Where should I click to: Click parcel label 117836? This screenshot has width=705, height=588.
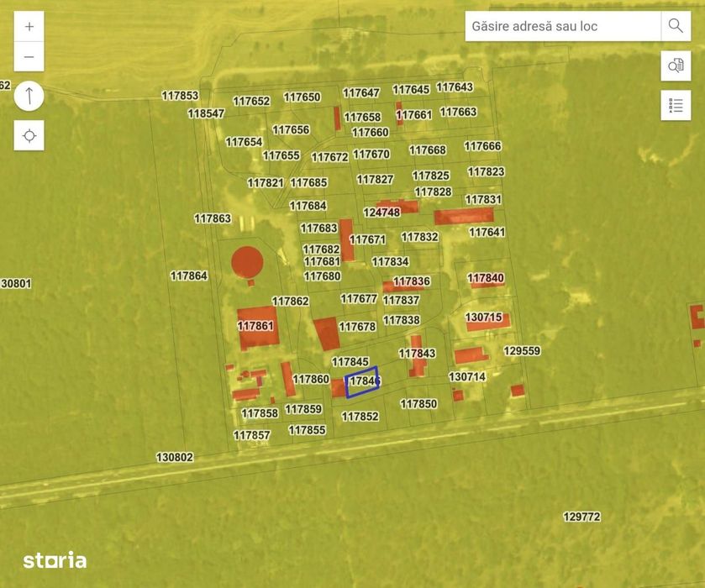(x=412, y=281)
